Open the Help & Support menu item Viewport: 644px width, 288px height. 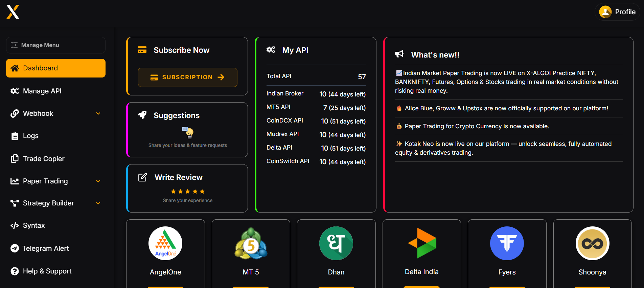[56, 271]
